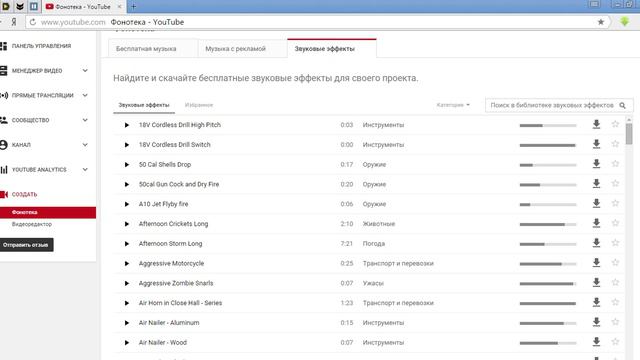The width and height of the screenshot is (640, 360).
Task: Play 50cal Gun Cock and Dry Fire
Action: click(x=127, y=184)
